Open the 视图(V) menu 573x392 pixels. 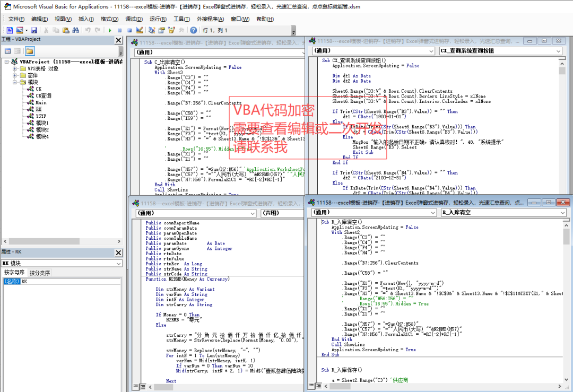63,19
